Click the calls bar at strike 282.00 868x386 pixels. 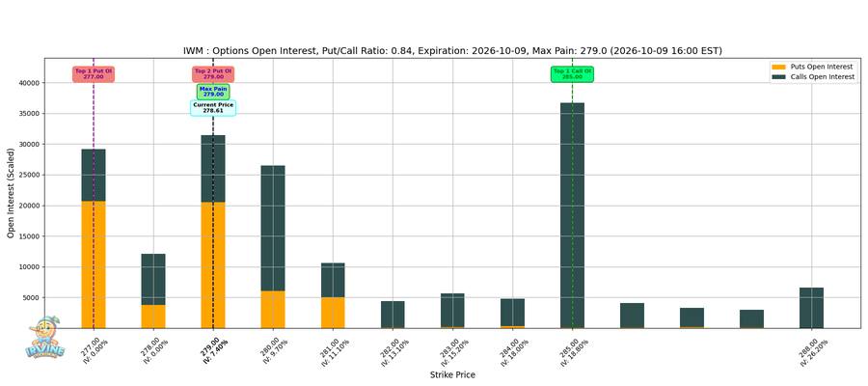pyautogui.click(x=393, y=315)
